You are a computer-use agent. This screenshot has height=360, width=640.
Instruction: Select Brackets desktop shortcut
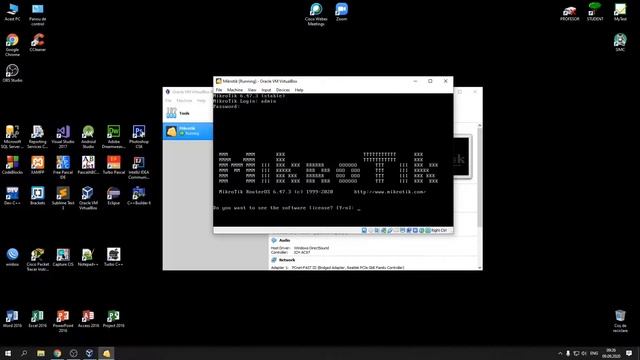pyautogui.click(x=38, y=196)
